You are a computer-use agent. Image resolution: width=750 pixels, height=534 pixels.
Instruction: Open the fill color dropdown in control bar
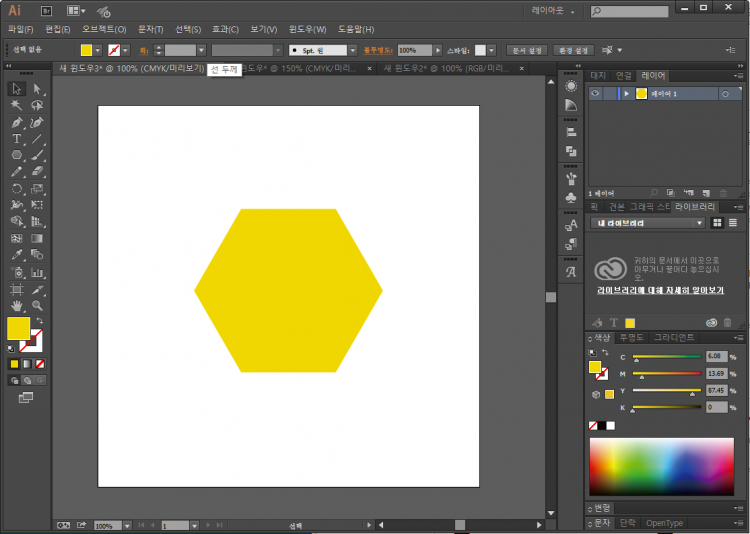point(98,50)
